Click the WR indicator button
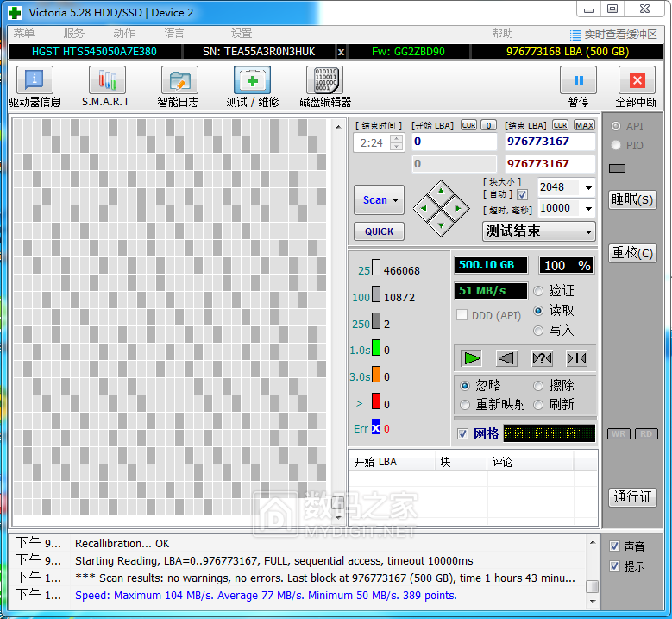This screenshot has width=672, height=619. (619, 433)
